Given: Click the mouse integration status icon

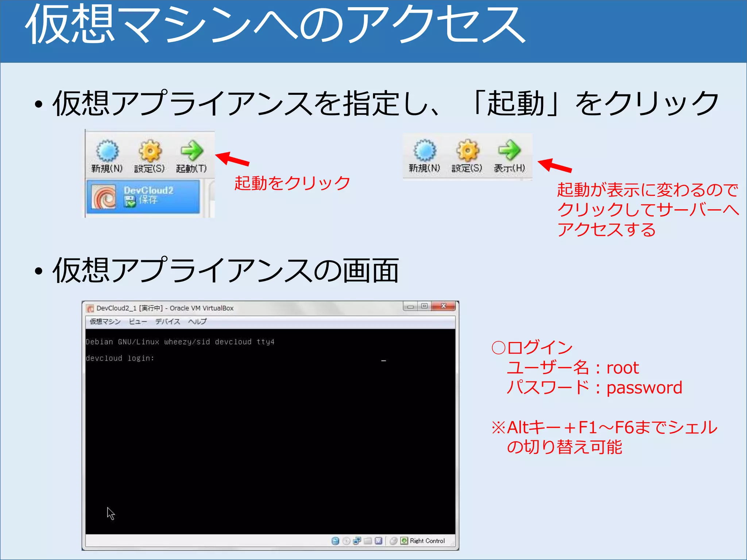Looking at the screenshot, I should 393,541.
